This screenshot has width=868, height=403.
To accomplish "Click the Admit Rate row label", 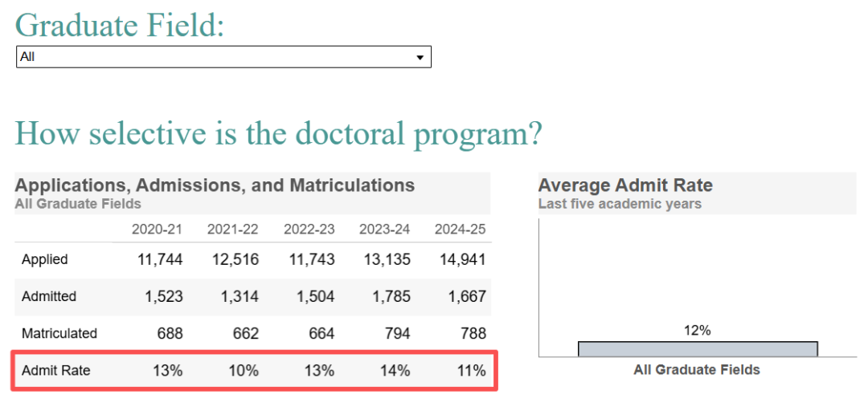I will pyautogui.click(x=56, y=370).
